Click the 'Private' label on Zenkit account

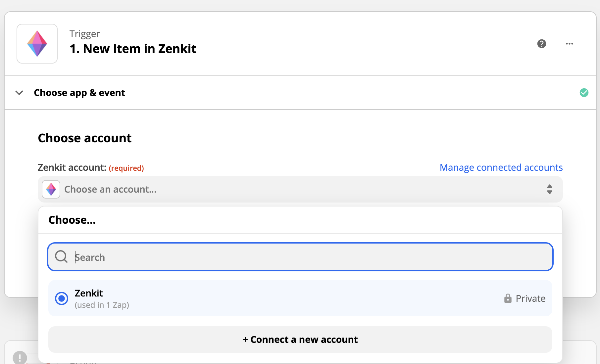point(530,298)
